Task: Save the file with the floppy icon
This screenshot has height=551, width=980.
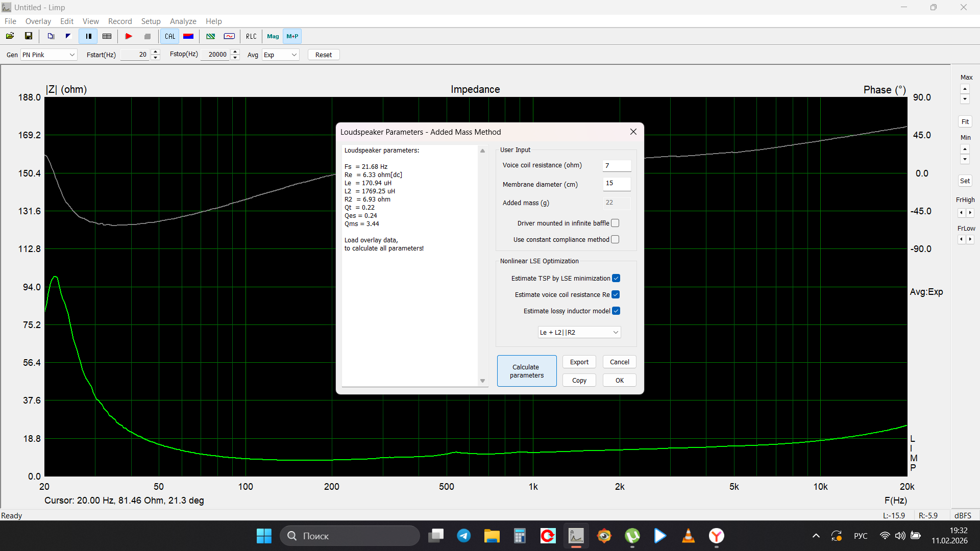Action: pyautogui.click(x=29, y=36)
